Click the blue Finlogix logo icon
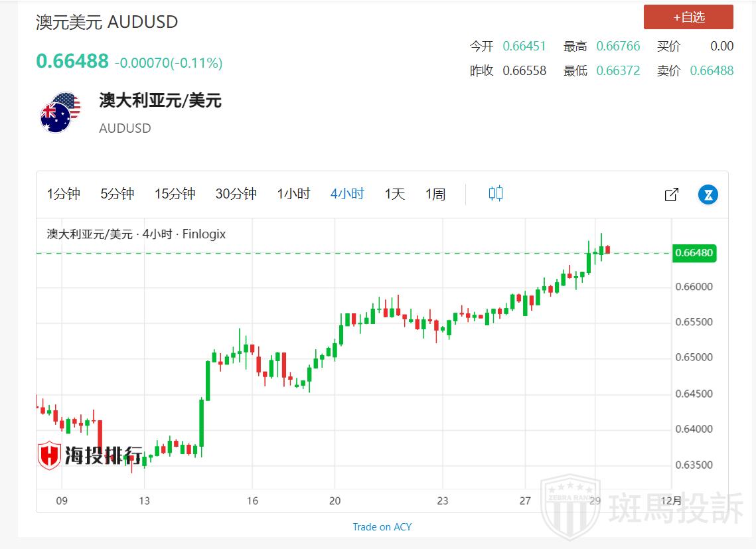Screen dimensions: 756x549 pos(708,195)
